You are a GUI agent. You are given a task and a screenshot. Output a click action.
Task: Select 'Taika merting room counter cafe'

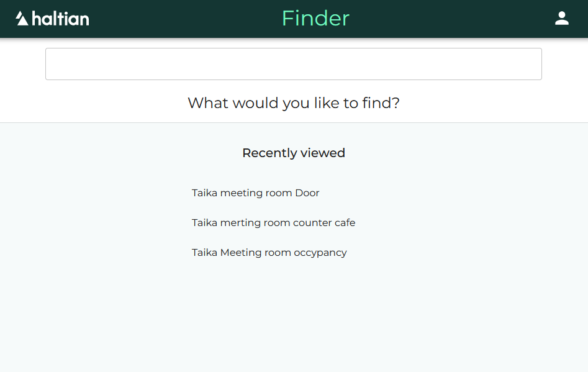point(273,222)
